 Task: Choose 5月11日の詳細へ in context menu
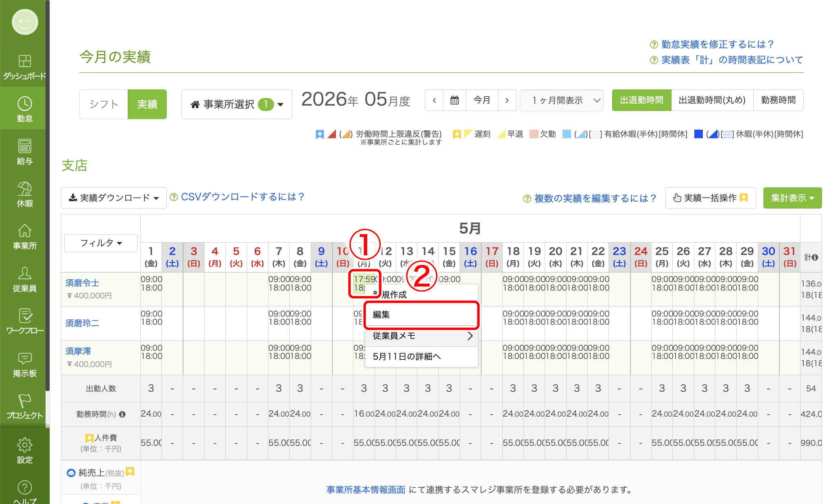point(421,356)
